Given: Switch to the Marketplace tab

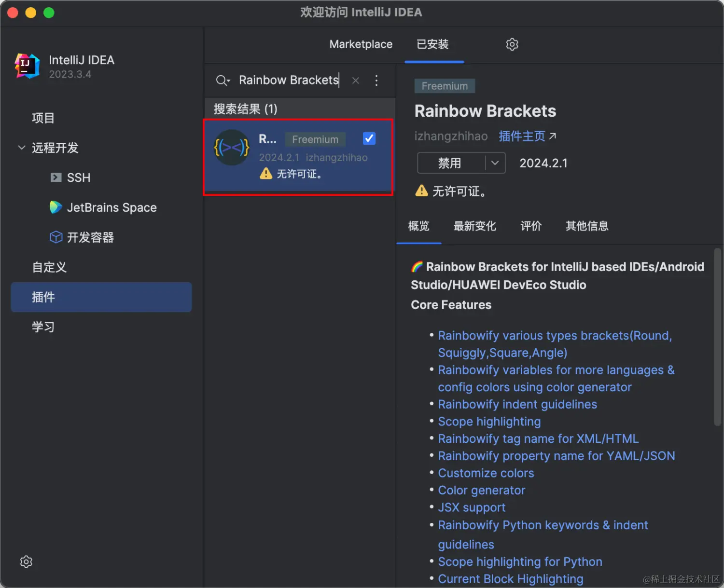Looking at the screenshot, I should click(x=361, y=44).
